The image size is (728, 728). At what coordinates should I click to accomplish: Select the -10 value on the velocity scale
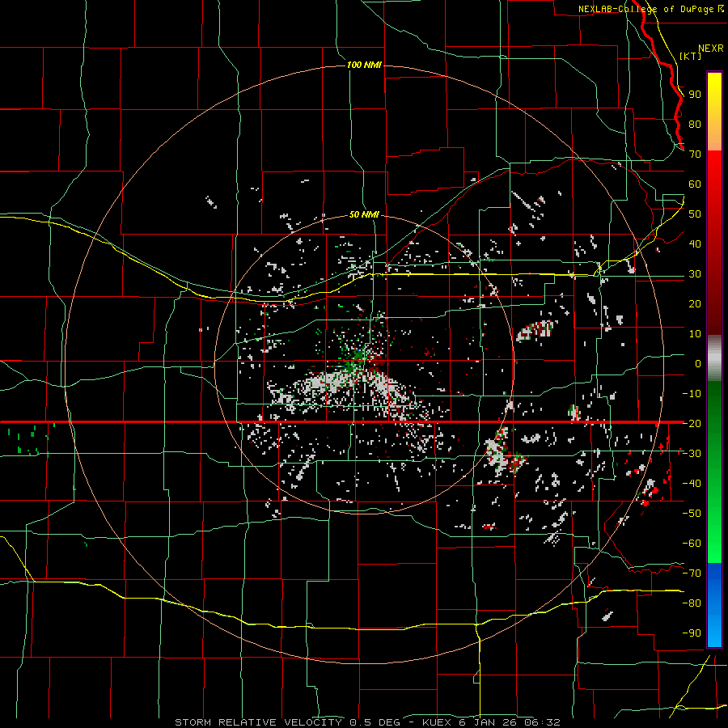(692, 394)
